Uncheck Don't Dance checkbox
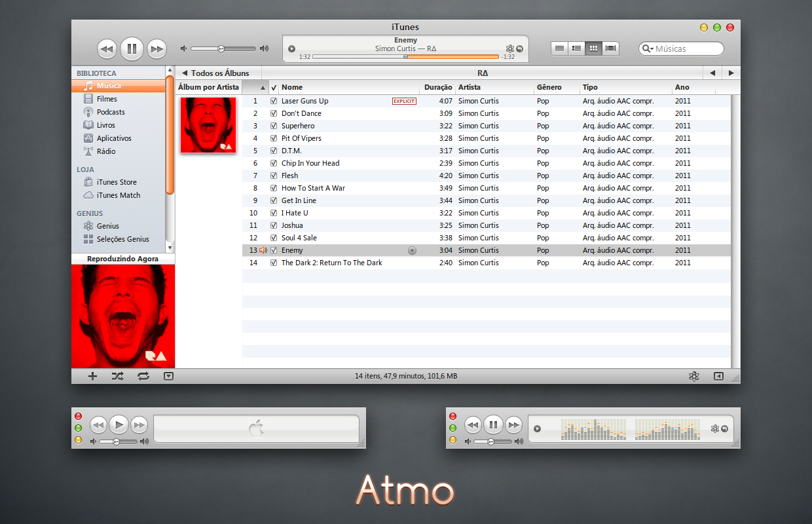812x524 pixels. coord(274,113)
